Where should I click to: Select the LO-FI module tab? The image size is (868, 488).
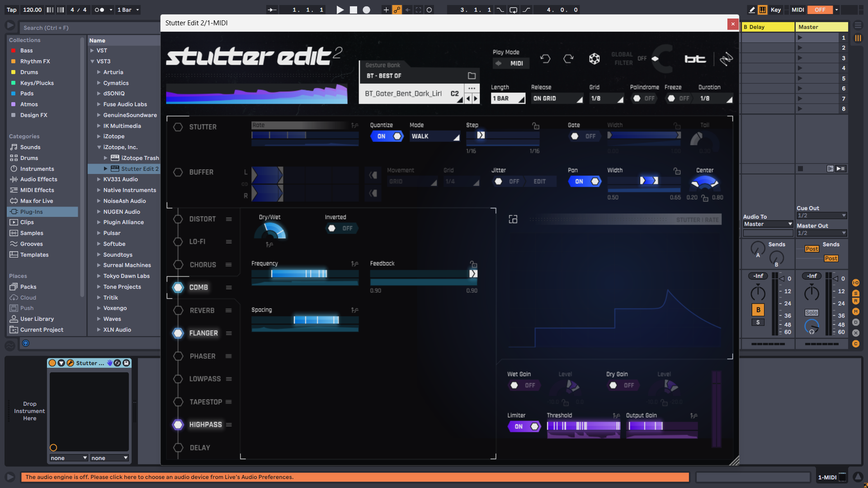coord(197,242)
